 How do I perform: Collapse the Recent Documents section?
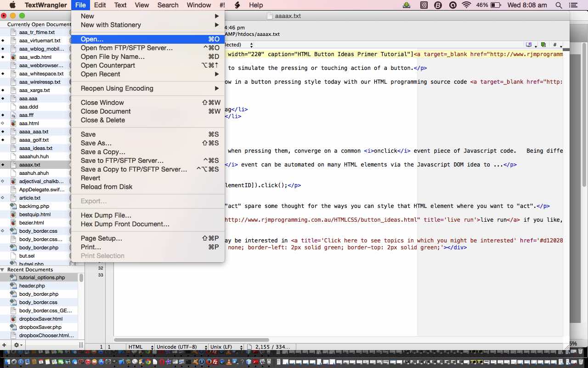[x=3, y=270]
